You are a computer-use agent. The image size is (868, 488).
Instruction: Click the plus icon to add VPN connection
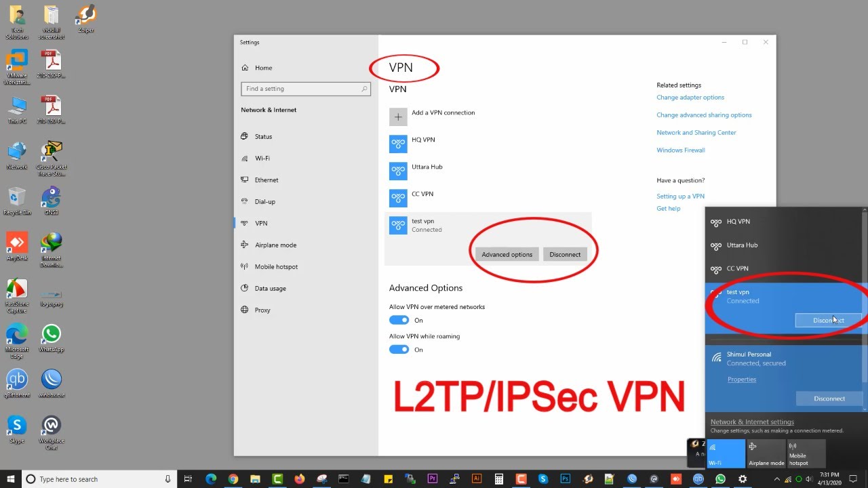click(x=398, y=117)
